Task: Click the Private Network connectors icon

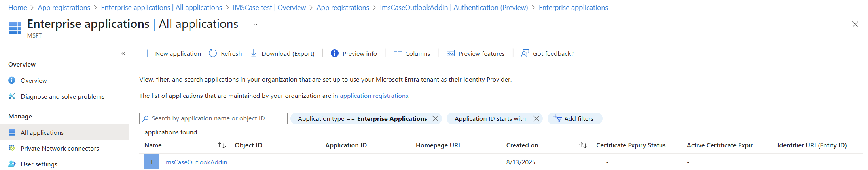Action: point(12,148)
